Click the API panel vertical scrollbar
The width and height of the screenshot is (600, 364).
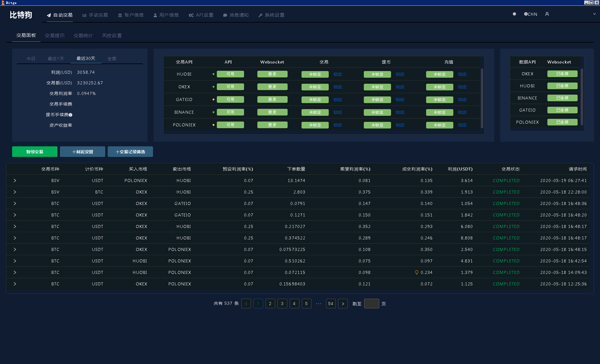(x=482, y=98)
